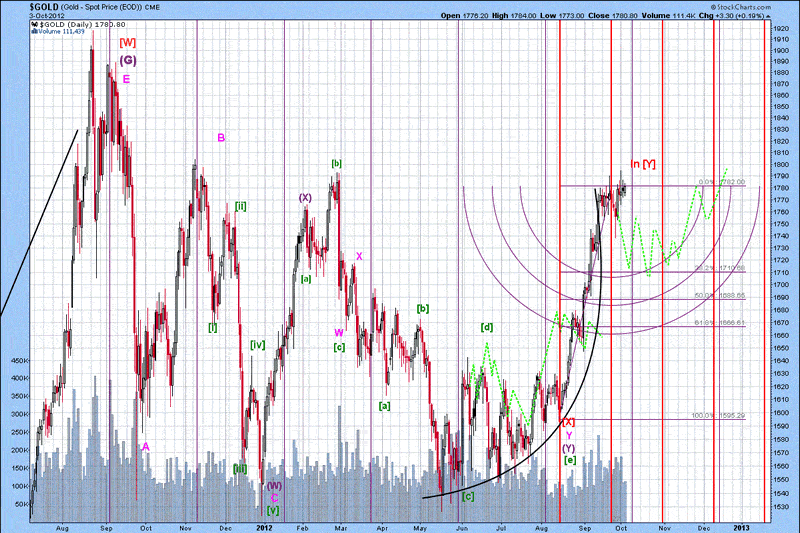Screen dimensions: 800x533
Task: Click the green [d] wave label
Action: coord(487,327)
